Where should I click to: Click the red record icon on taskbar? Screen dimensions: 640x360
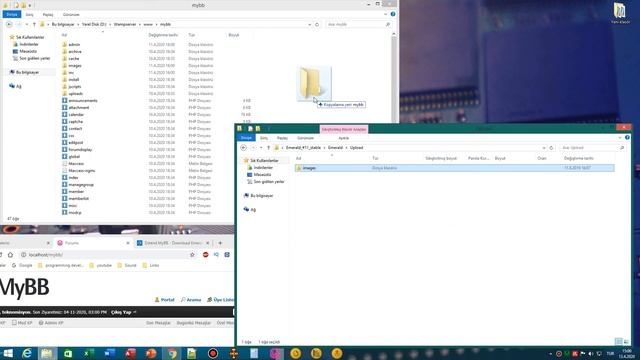pos(213,353)
